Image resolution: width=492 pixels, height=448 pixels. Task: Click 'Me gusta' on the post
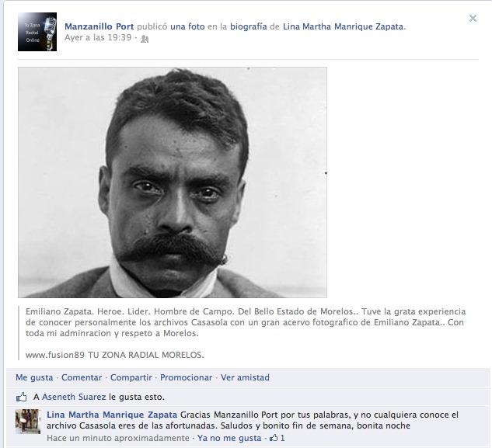(x=34, y=377)
